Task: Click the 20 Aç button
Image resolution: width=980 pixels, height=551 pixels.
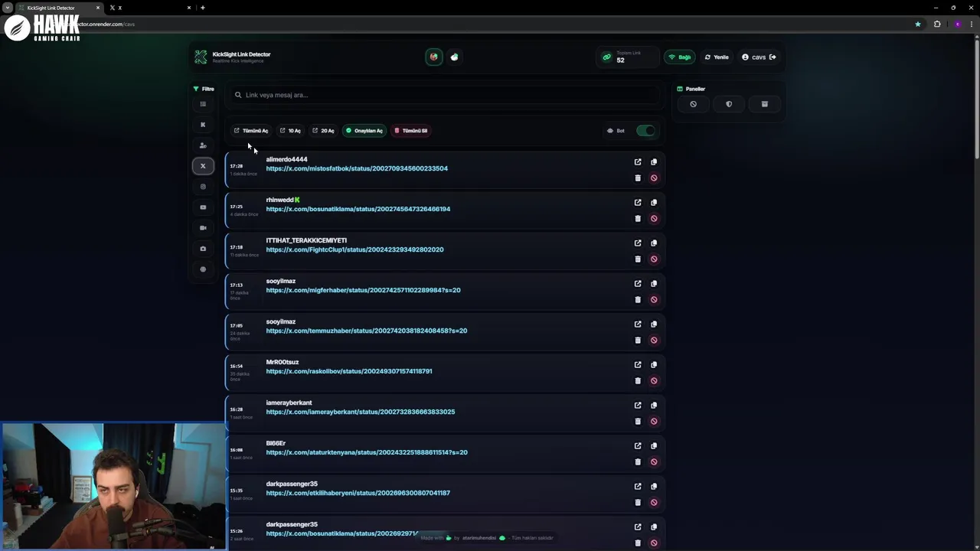Action: pyautogui.click(x=323, y=131)
